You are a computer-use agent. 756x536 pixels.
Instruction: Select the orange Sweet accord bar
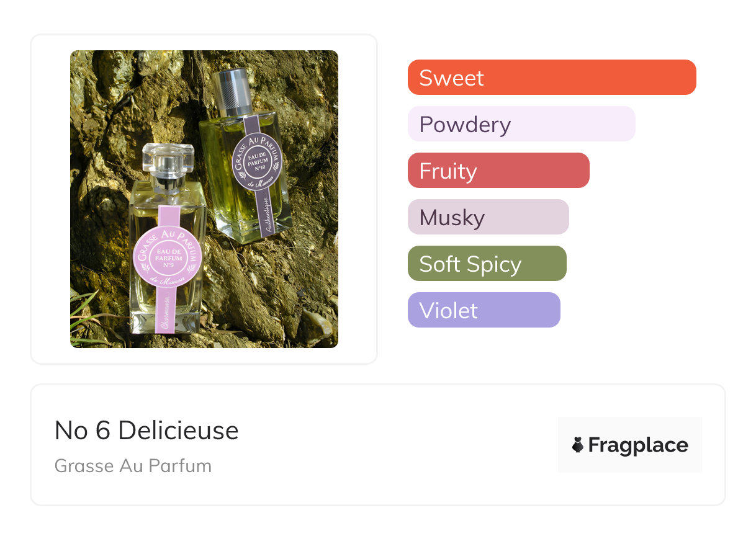point(551,78)
